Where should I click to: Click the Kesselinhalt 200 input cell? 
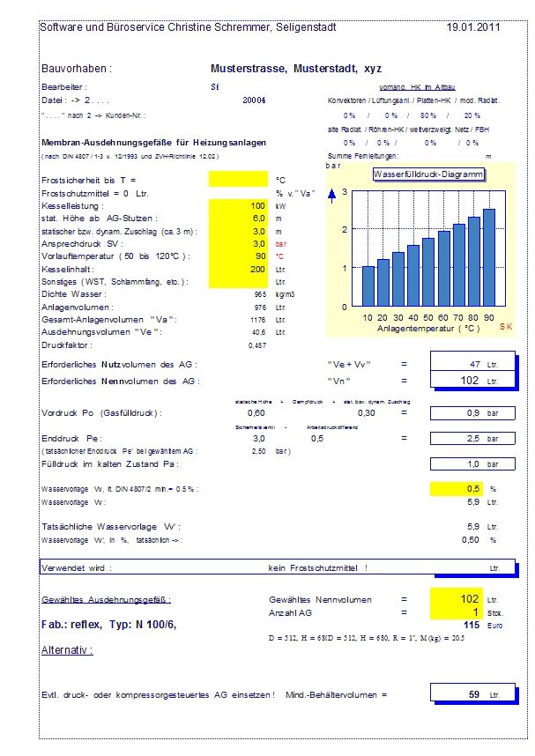[238, 269]
